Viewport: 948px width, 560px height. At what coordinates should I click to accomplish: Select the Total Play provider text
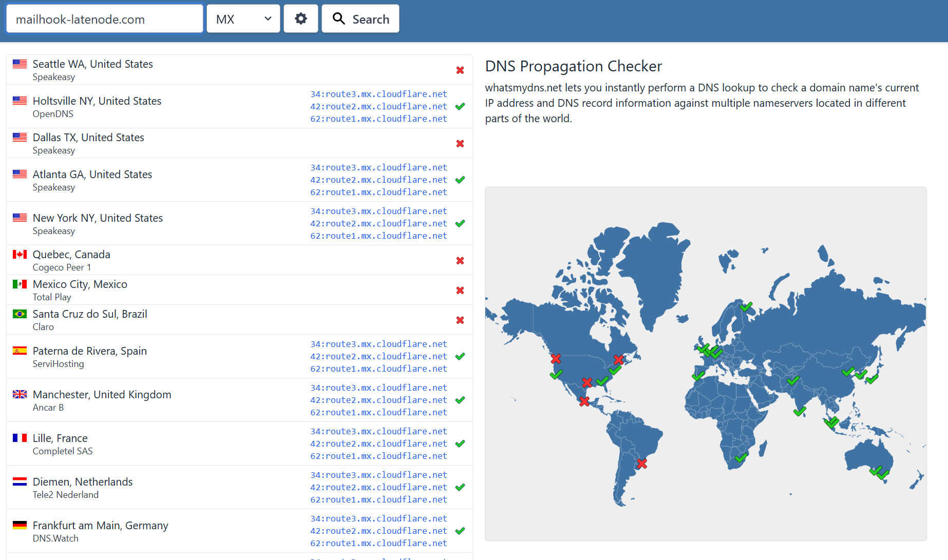(52, 297)
